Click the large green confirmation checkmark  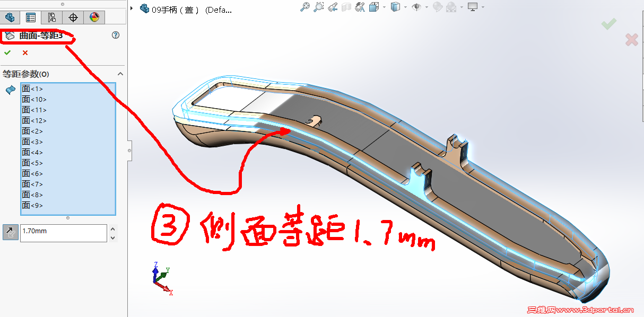click(608, 24)
